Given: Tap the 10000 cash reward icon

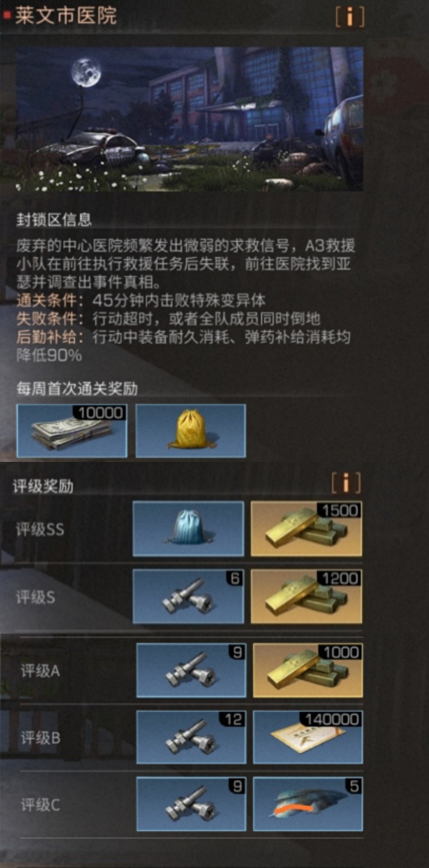Looking at the screenshot, I should tap(72, 431).
